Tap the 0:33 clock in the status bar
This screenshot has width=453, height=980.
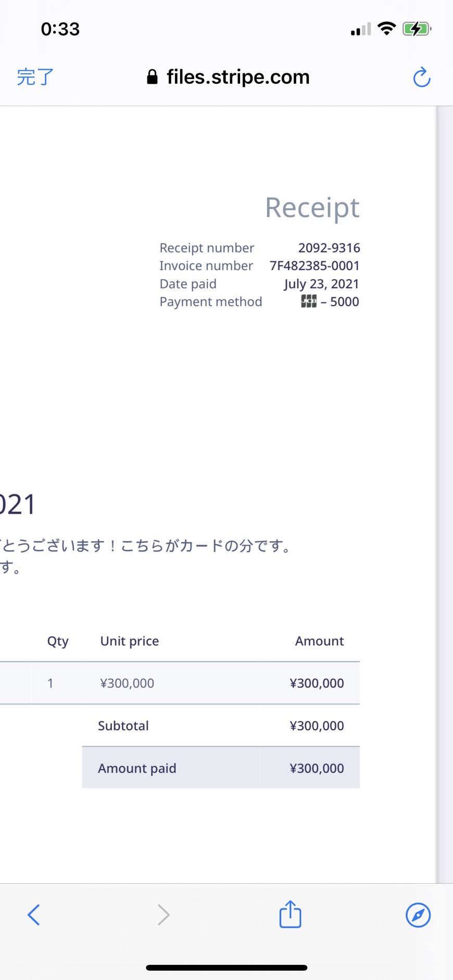click(60, 29)
